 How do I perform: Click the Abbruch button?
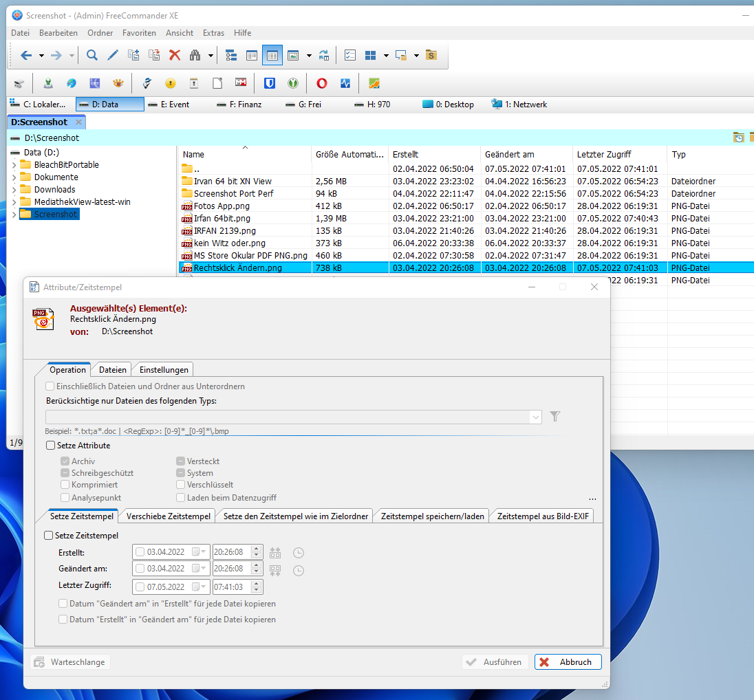[568, 662]
